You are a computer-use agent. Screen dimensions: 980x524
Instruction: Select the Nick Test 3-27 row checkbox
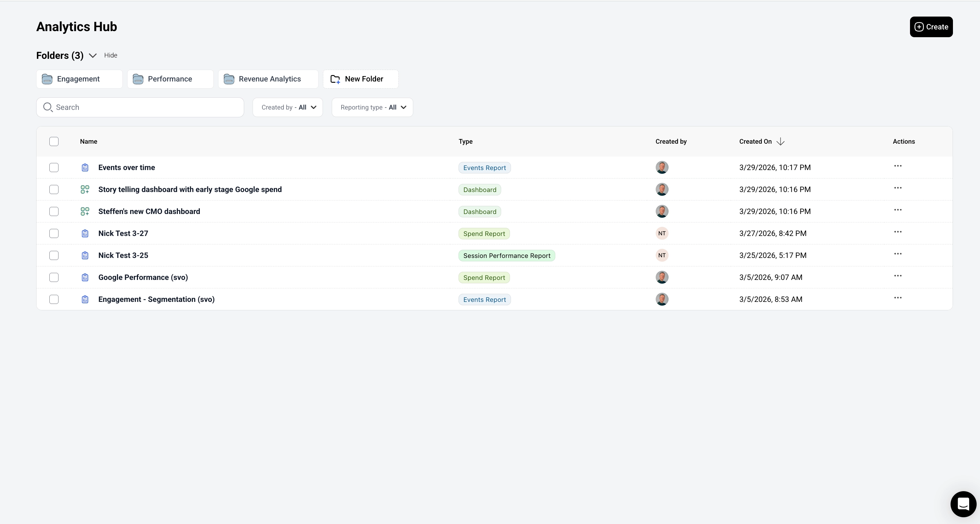coord(54,234)
